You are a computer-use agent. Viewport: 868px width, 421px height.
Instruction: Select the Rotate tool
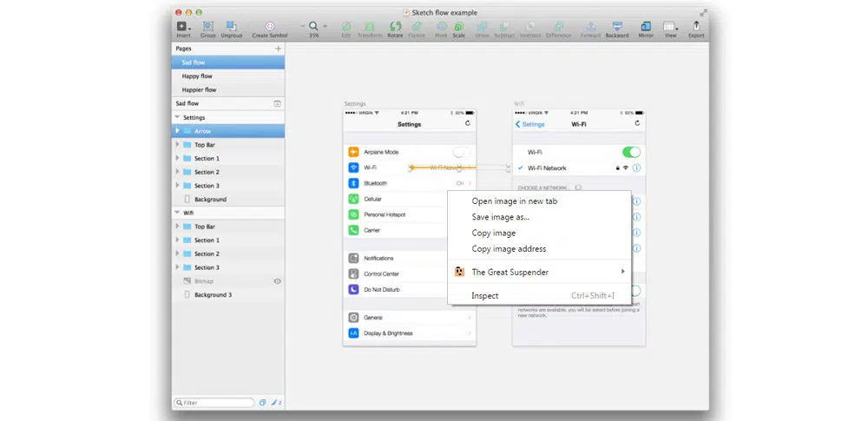(x=395, y=27)
